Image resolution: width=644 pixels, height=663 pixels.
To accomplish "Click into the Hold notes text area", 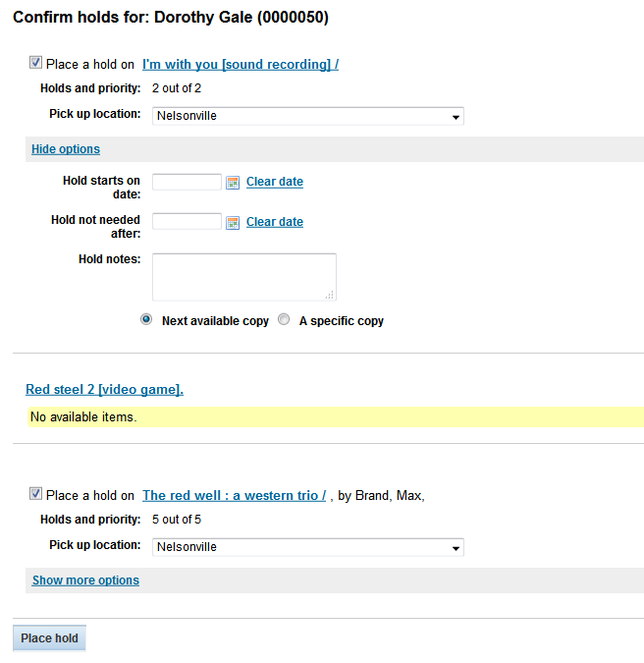I will pos(243,276).
